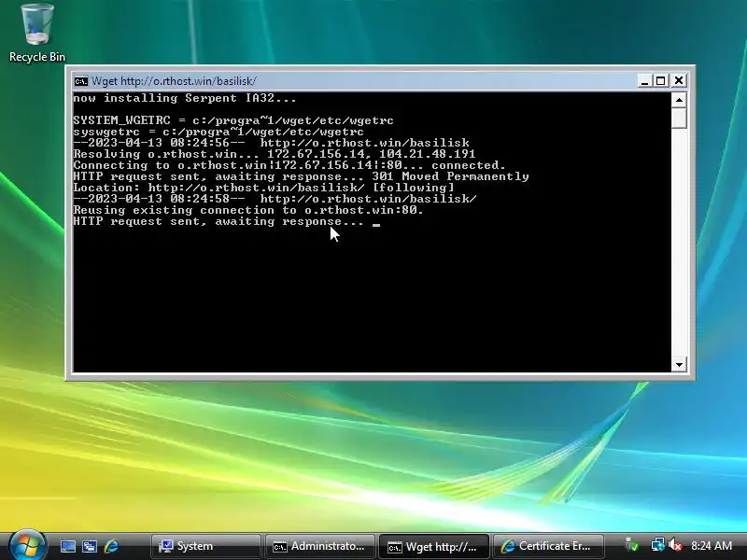747x560 pixels.
Task: Launch Internet Explorer from quick launch
Action: [111, 546]
